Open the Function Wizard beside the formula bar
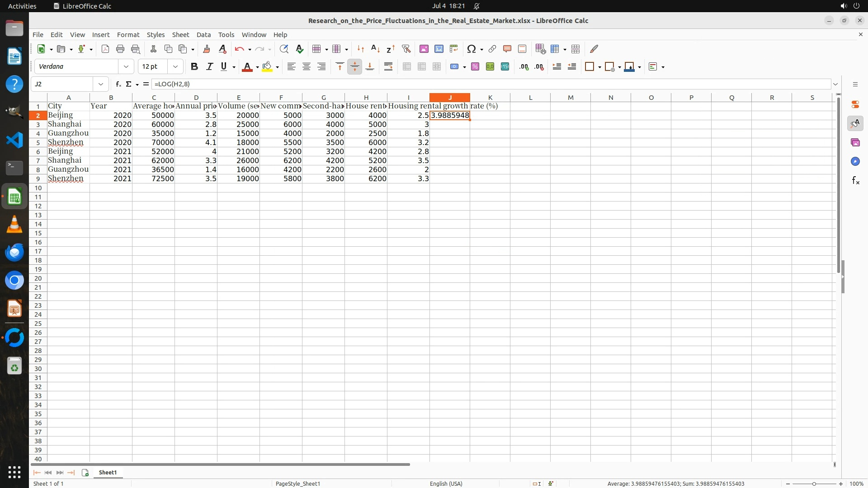 [118, 84]
